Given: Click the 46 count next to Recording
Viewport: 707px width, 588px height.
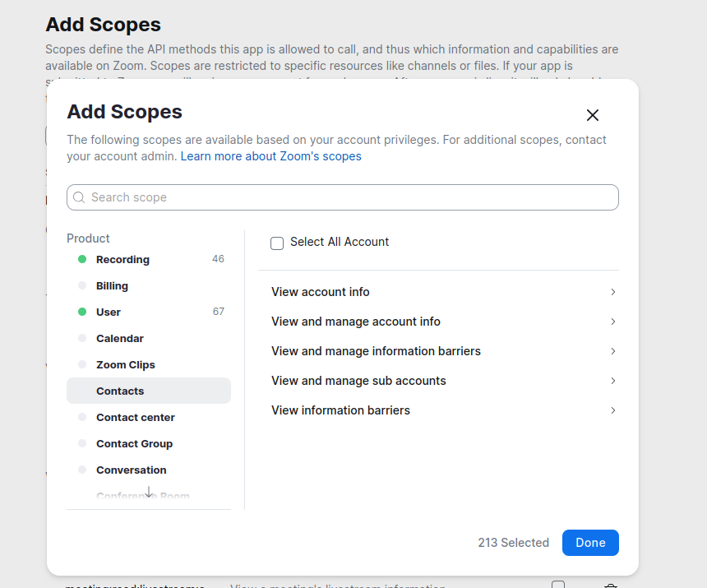Looking at the screenshot, I should tap(218, 259).
